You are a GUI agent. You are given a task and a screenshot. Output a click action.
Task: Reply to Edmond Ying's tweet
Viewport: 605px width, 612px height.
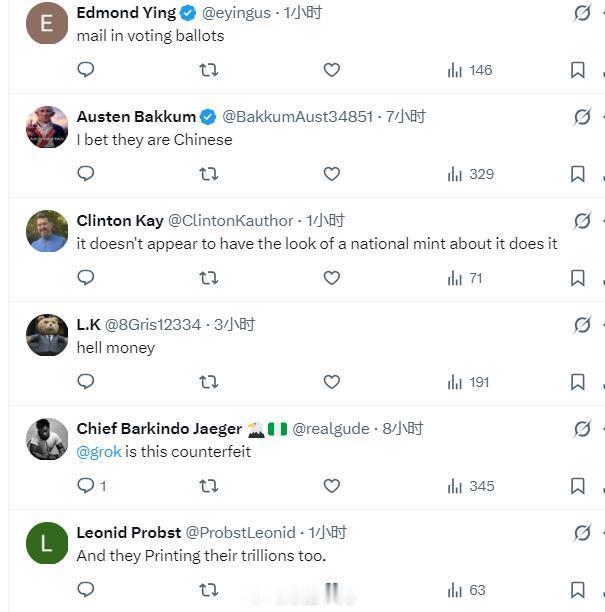86,70
